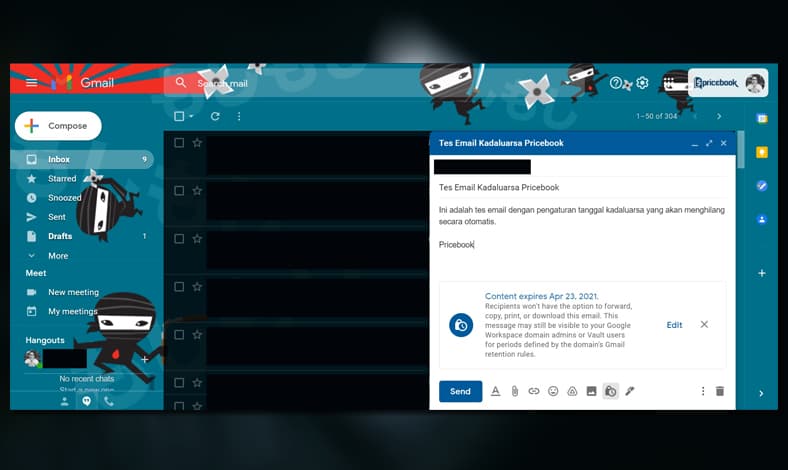Open the Starred folder
Screen dimensions: 788x470
point(62,178)
